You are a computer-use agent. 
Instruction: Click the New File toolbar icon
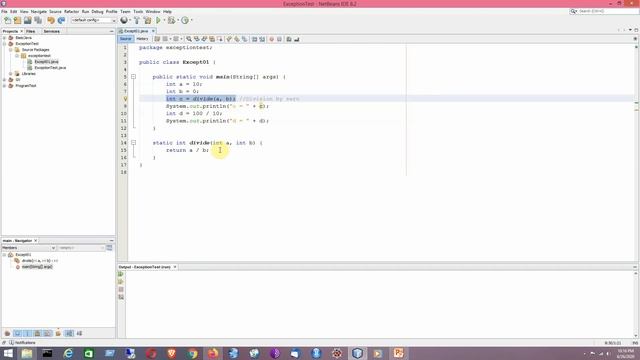click(7, 20)
